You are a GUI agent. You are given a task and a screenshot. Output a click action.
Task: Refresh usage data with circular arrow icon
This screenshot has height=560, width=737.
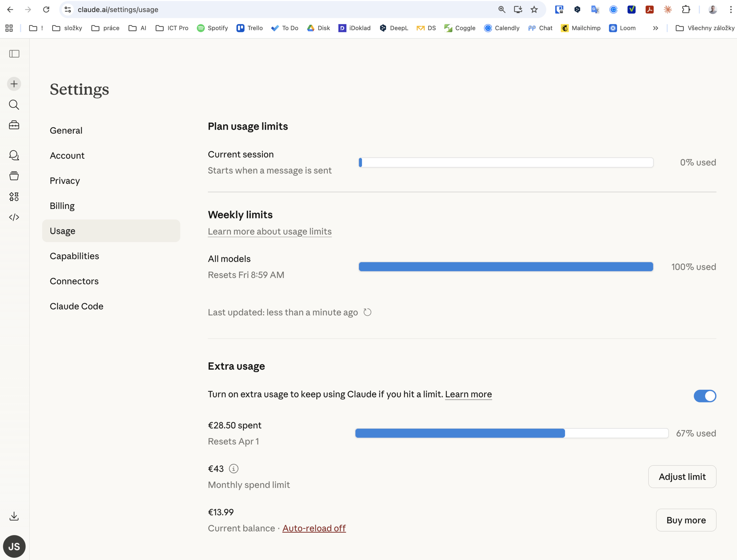(x=367, y=312)
